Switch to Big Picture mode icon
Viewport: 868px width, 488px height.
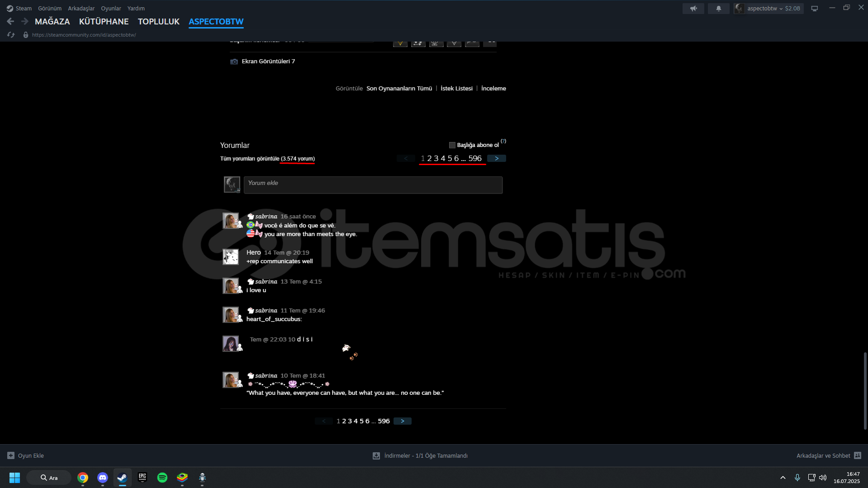(815, 8)
